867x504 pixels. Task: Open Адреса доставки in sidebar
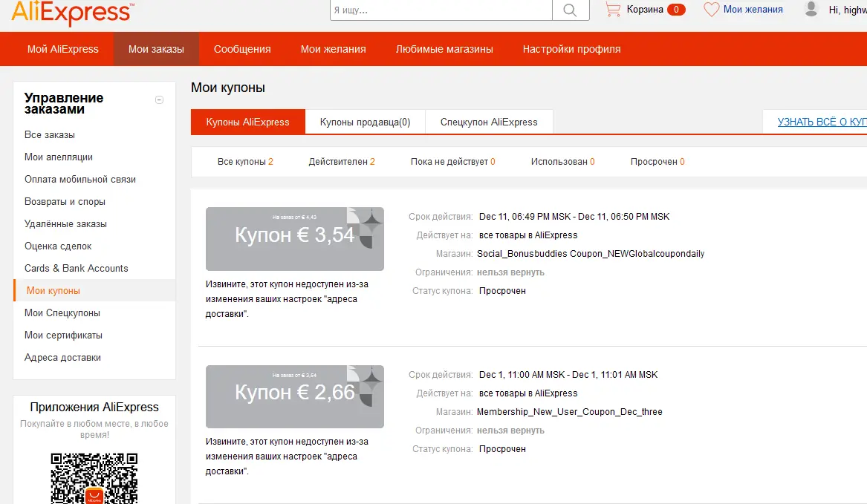tap(62, 358)
